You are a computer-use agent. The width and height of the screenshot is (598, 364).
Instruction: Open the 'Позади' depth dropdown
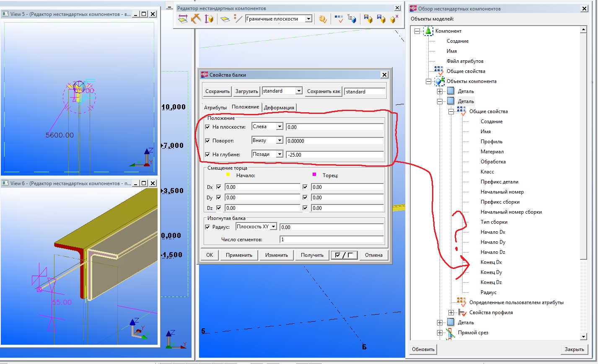coord(280,154)
